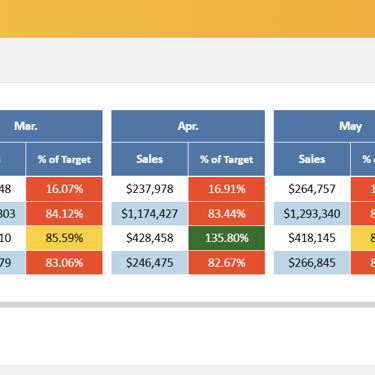Select the 16.07% cell
The height and width of the screenshot is (375, 375).
click(x=64, y=189)
